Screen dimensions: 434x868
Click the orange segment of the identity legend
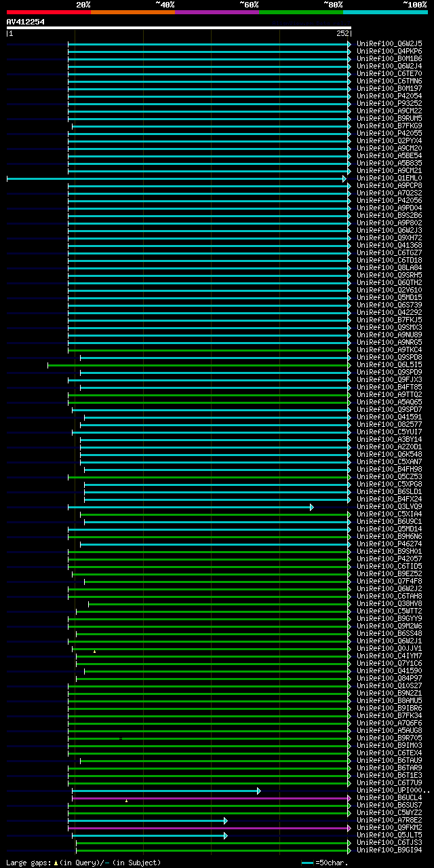[133, 12]
